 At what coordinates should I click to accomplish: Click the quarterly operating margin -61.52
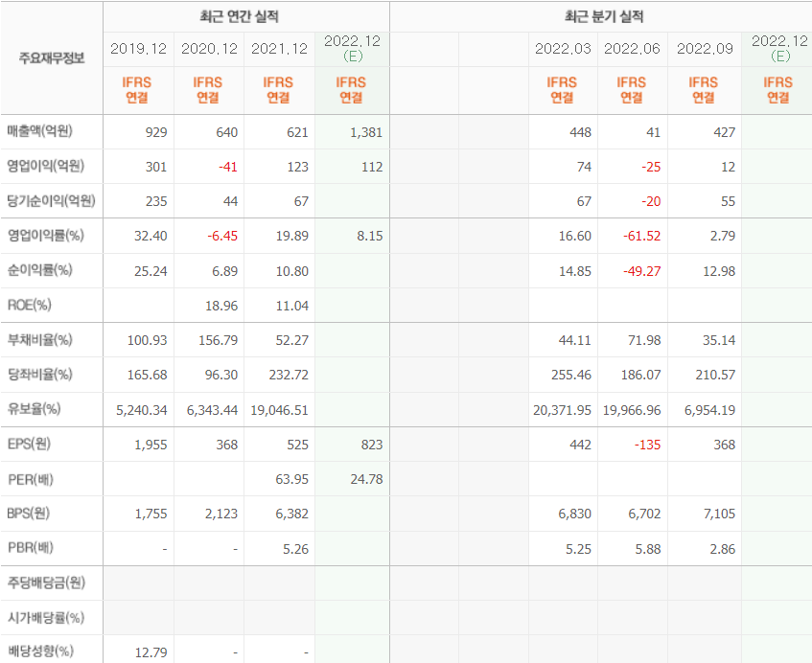642,236
